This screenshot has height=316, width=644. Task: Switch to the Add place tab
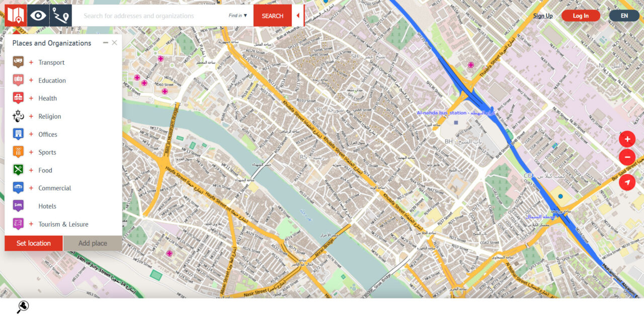[x=93, y=243]
